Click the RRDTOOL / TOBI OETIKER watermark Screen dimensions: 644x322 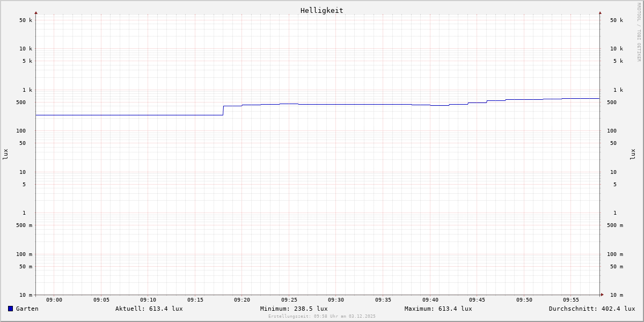[x=639, y=32]
